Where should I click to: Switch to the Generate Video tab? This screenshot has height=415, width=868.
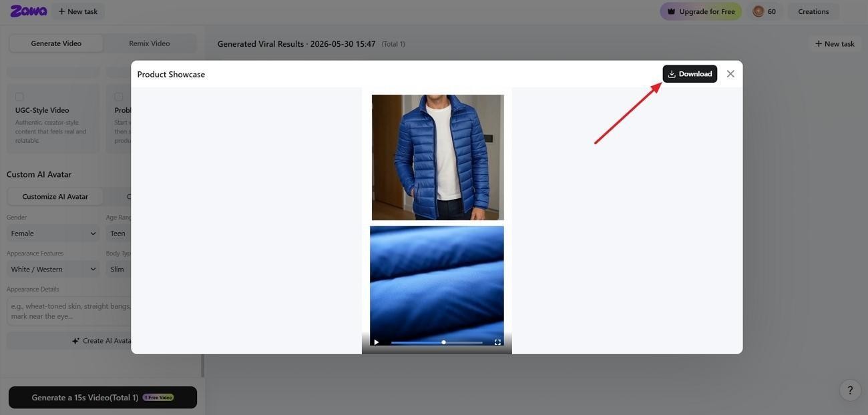56,43
